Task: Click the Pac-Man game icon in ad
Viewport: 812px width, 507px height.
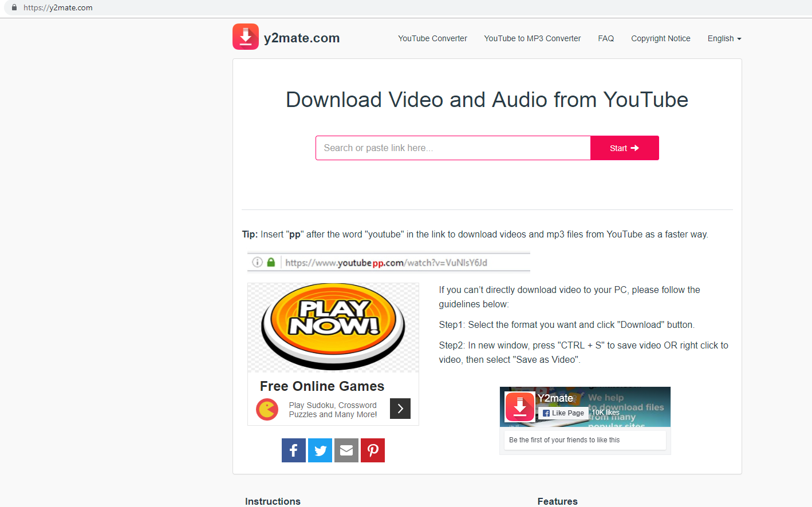Action: [267, 409]
